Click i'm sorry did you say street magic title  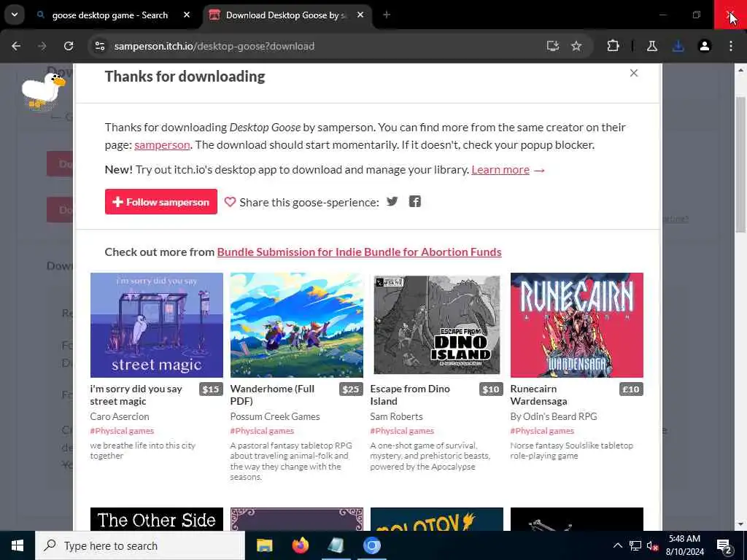(136, 394)
